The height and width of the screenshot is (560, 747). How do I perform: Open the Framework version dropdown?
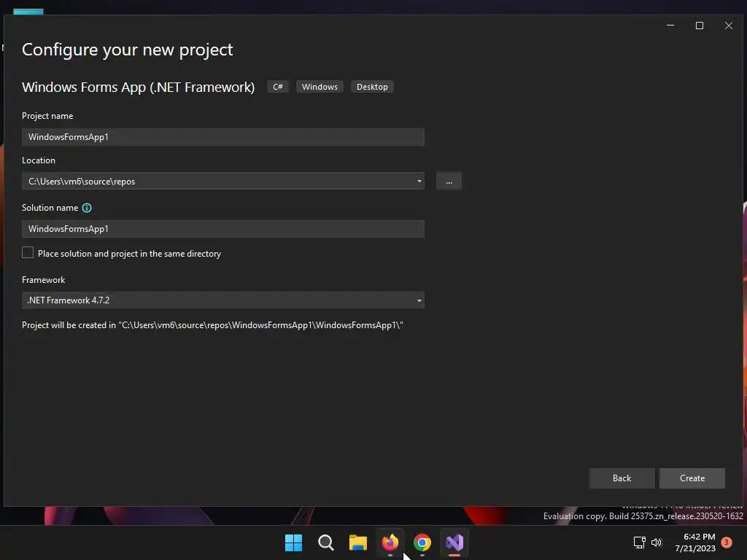tap(223, 300)
